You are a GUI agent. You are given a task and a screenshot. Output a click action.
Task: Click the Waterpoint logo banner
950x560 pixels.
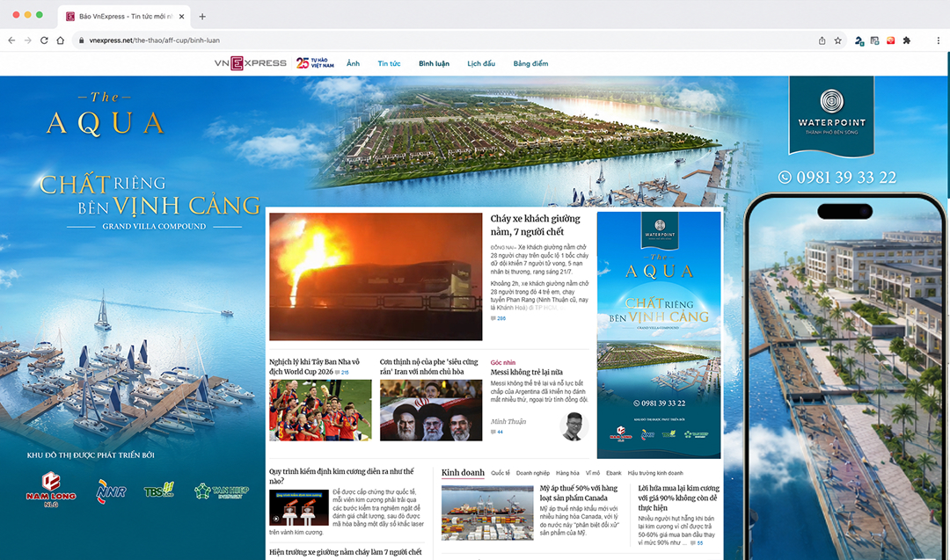(831, 115)
